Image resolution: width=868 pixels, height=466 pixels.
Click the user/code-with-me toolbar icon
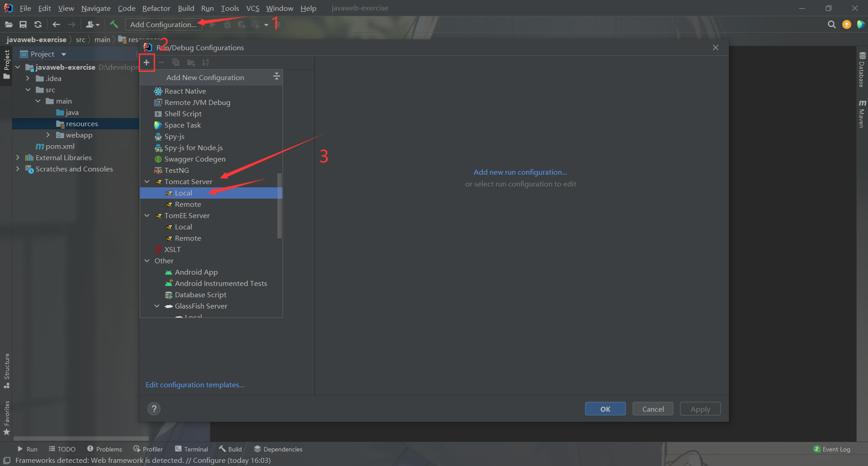pos(92,24)
